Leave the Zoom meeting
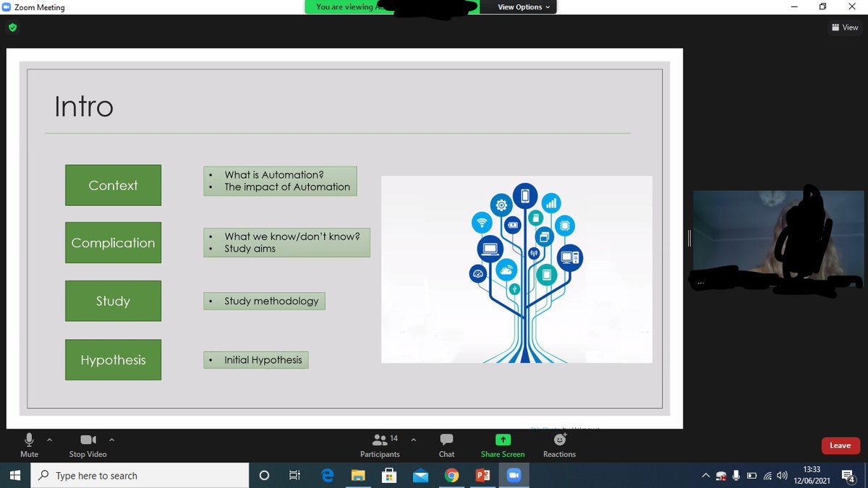The height and width of the screenshot is (488, 868). [x=840, y=445]
